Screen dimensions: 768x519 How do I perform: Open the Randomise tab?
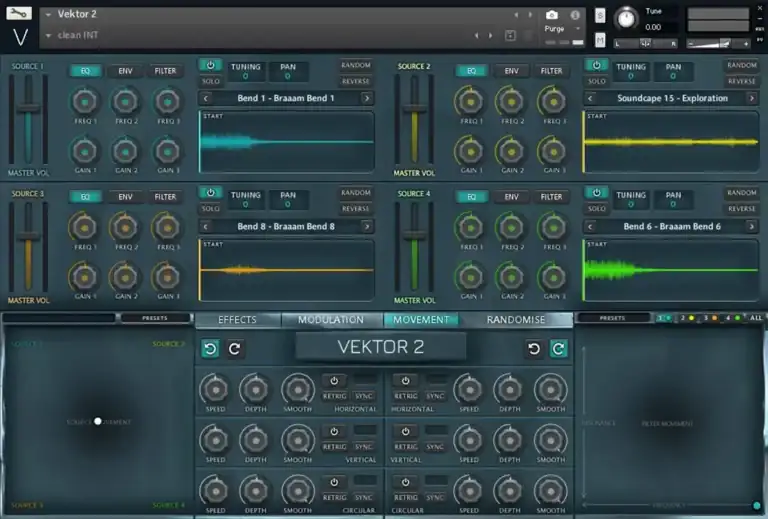tap(516, 320)
